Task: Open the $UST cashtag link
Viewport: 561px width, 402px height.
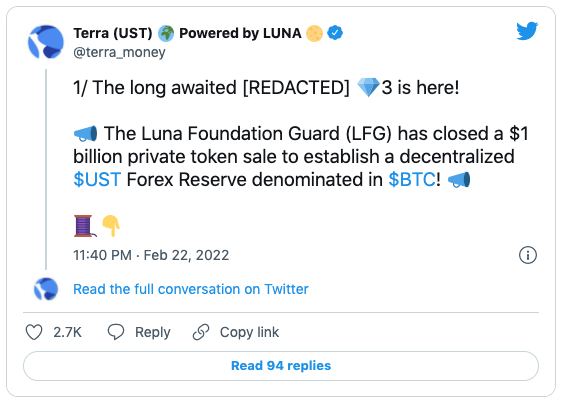Action: tap(97, 179)
